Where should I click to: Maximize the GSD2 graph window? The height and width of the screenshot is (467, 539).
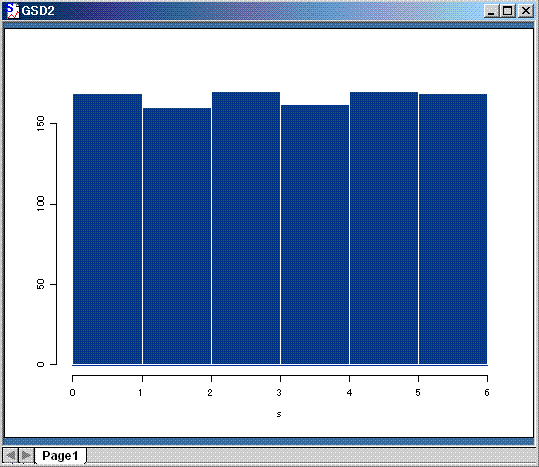(508, 11)
